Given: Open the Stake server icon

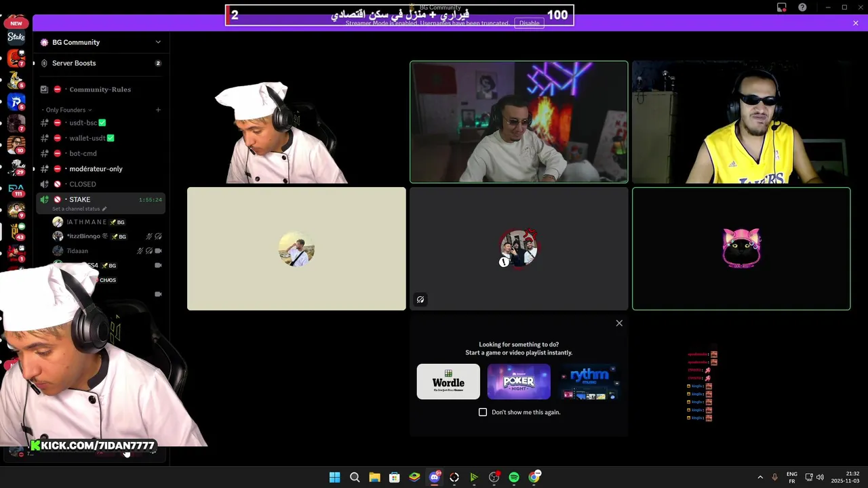Looking at the screenshot, I should point(16,37).
